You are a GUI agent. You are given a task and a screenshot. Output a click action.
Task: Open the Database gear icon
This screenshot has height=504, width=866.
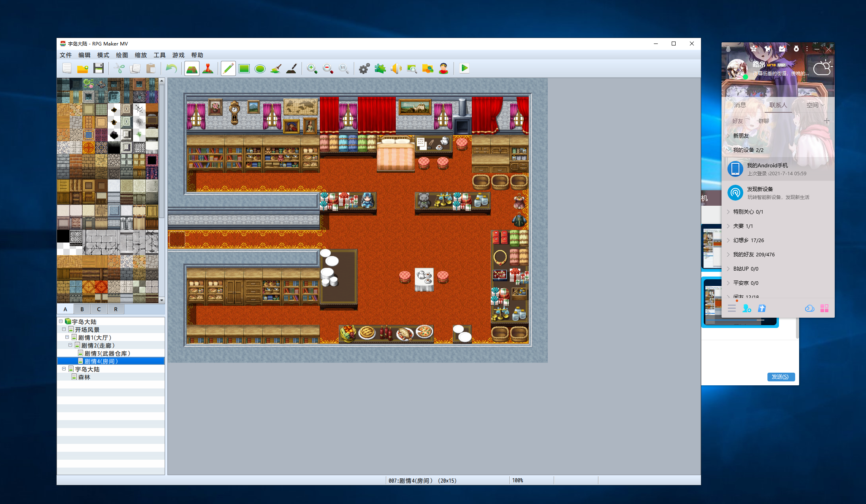pyautogui.click(x=364, y=69)
